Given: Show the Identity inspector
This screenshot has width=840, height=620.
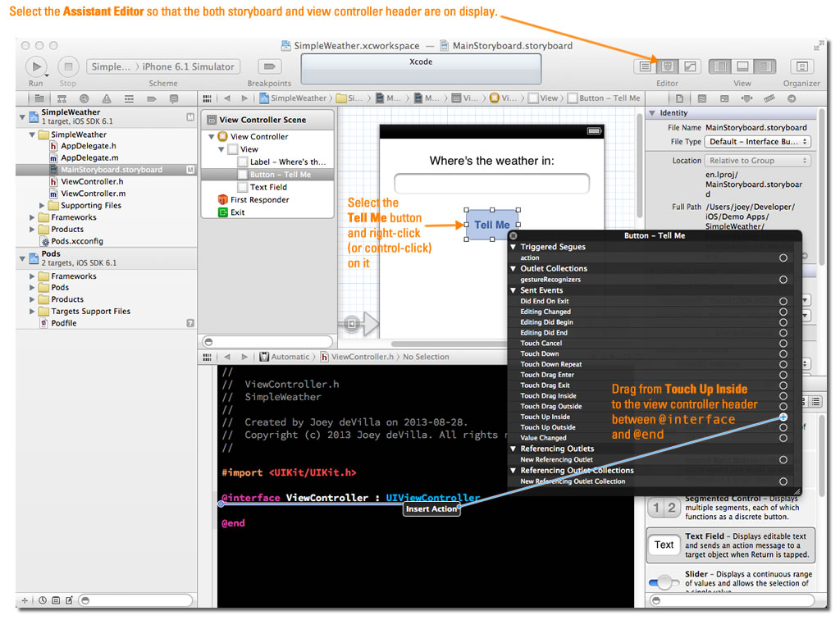Looking at the screenshot, I should 724,98.
